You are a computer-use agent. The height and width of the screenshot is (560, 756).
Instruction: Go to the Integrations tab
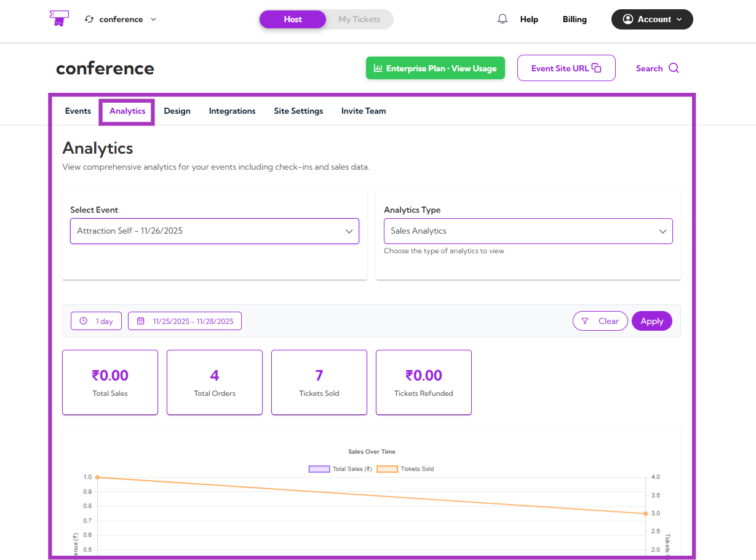pyautogui.click(x=232, y=111)
